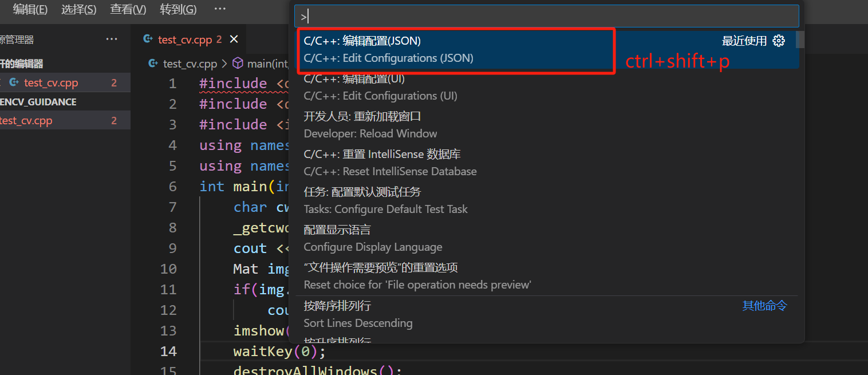Run C/C++: Reset IntelliSense Database command
The height and width of the screenshot is (375, 868).
coord(546,163)
